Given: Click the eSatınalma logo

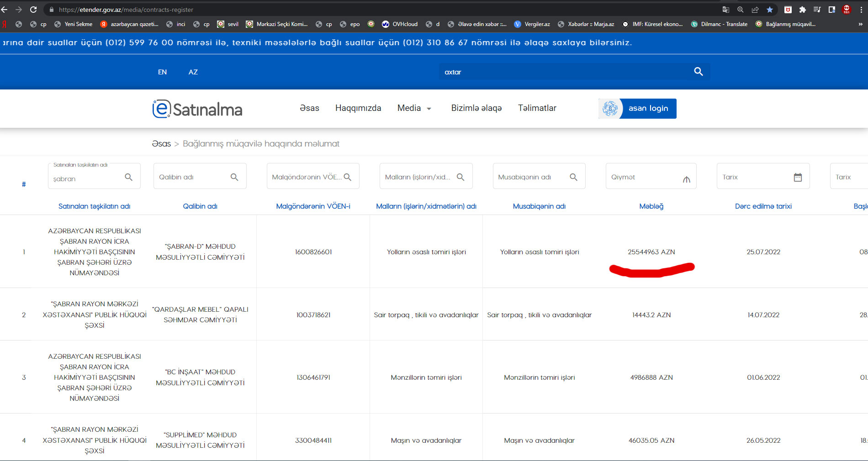Looking at the screenshot, I should [197, 109].
